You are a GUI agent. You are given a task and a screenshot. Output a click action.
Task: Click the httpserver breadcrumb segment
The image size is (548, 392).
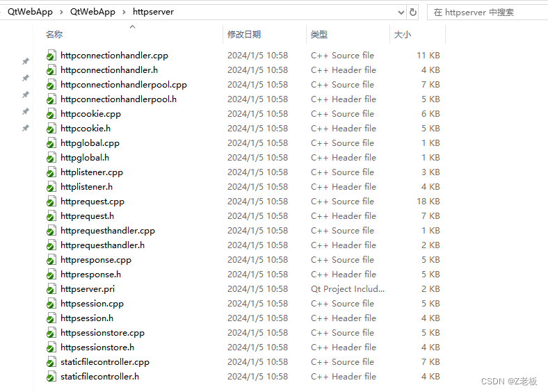point(153,12)
